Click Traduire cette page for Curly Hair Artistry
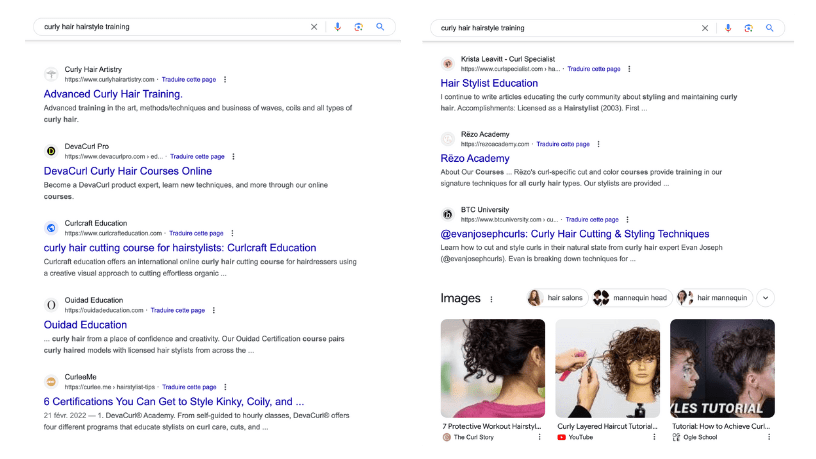The image size is (816, 459). click(189, 80)
